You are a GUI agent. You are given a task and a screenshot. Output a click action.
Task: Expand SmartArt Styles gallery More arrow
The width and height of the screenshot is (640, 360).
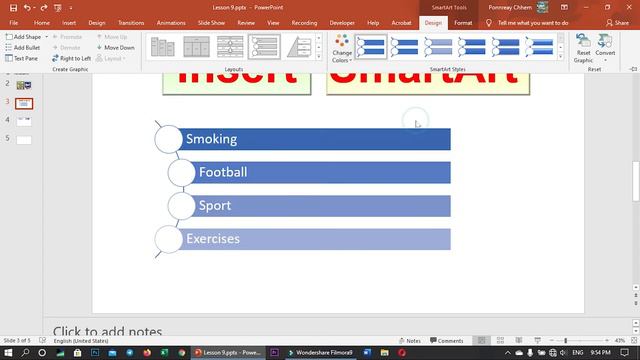[560, 57]
